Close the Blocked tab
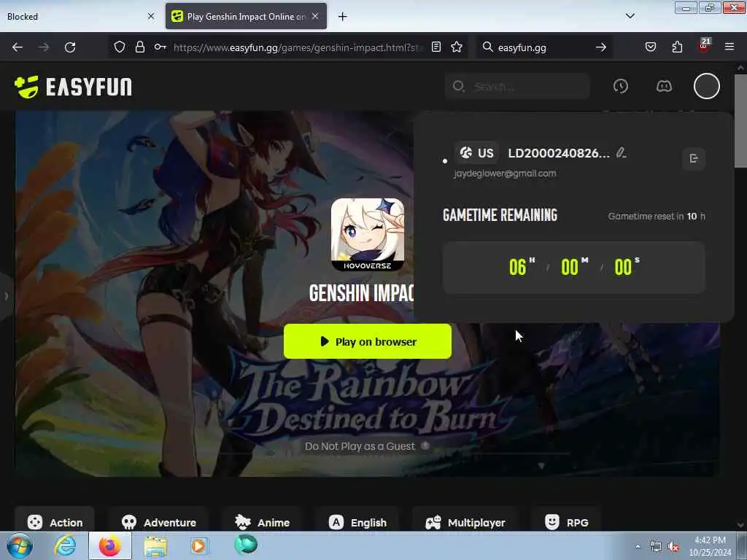 (151, 16)
